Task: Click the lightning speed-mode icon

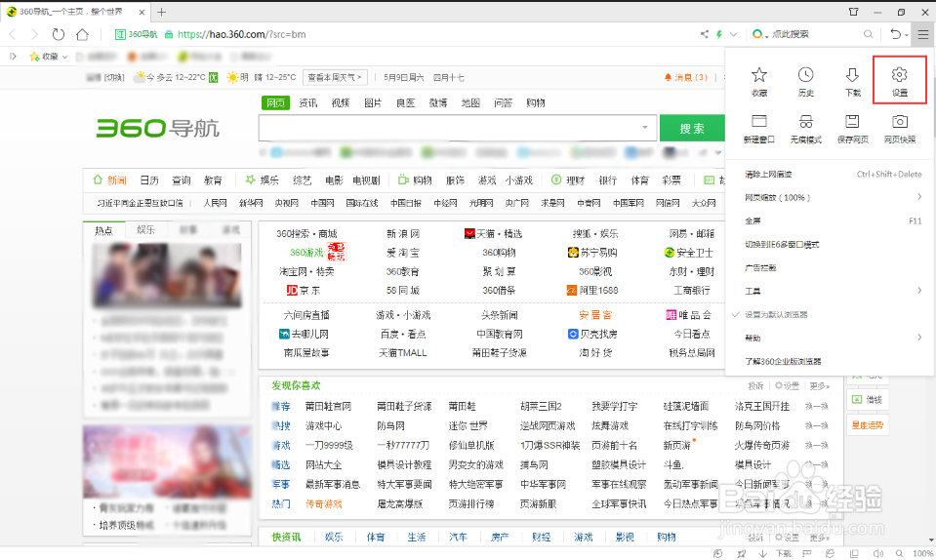Action: click(x=719, y=34)
